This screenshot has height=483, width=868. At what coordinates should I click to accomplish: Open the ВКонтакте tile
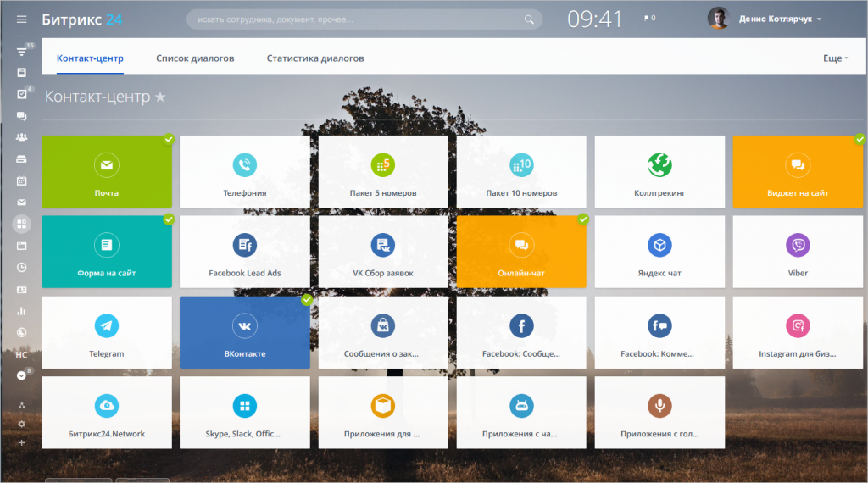click(245, 332)
